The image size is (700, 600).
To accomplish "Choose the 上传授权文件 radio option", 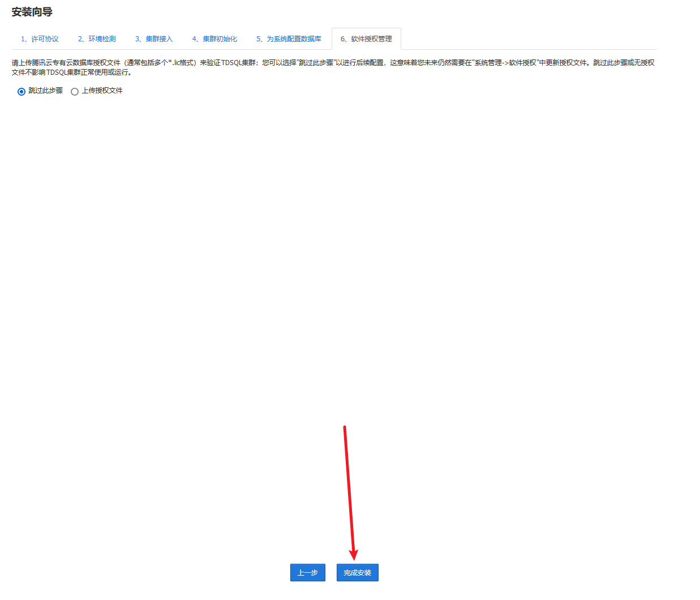I will (75, 92).
